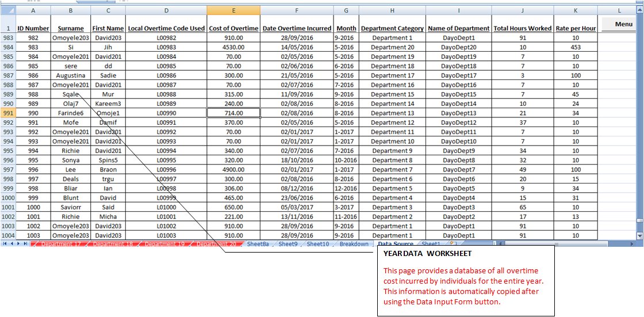Click the Cost of Overtime header cell
Screen dimensions: 644x317
233,28
